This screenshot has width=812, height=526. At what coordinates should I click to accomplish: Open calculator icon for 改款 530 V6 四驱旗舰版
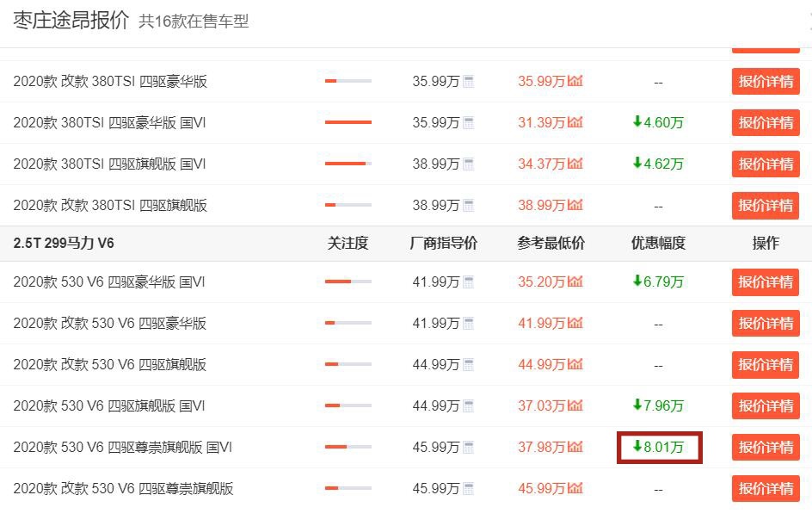(468, 365)
